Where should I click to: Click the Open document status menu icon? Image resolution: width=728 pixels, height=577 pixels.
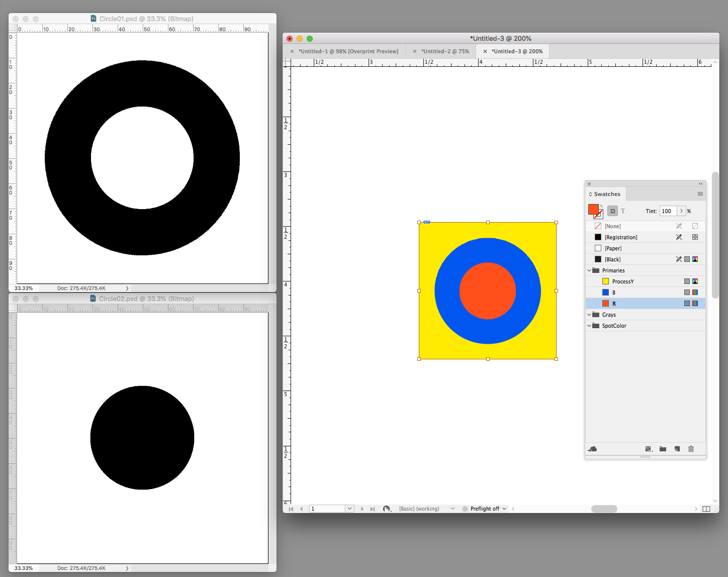tap(387, 509)
